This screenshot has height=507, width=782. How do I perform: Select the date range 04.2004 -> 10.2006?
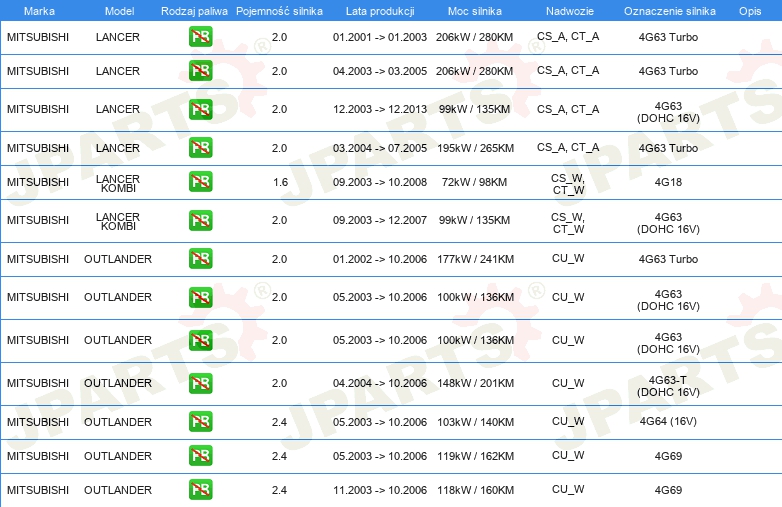(x=380, y=383)
